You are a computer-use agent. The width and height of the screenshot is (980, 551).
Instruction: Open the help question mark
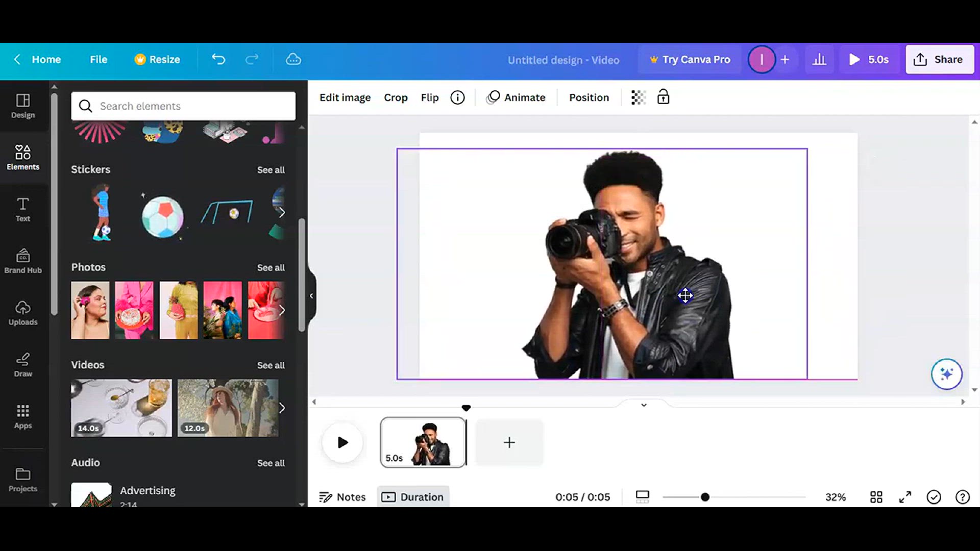point(962,497)
